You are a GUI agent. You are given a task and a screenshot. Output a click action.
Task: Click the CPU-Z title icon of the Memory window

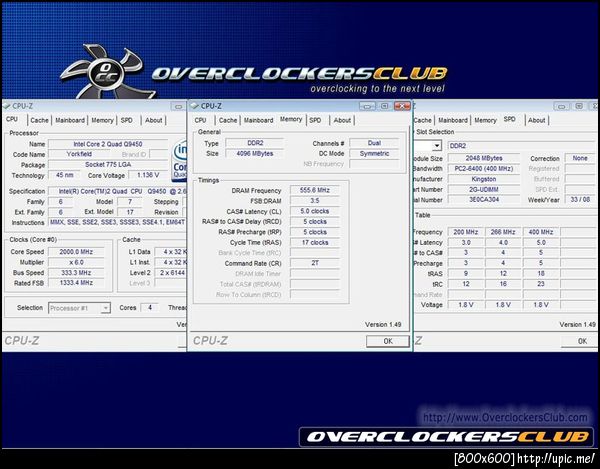pyautogui.click(x=194, y=106)
